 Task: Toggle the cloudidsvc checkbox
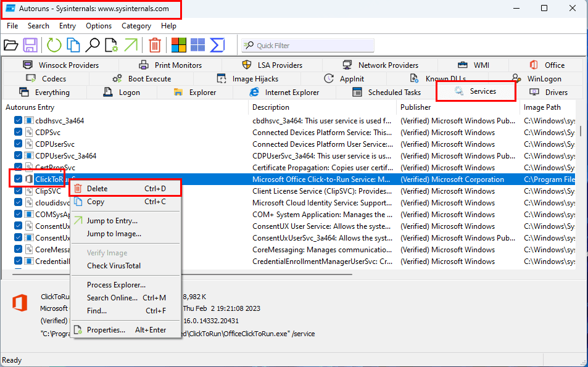pos(18,202)
